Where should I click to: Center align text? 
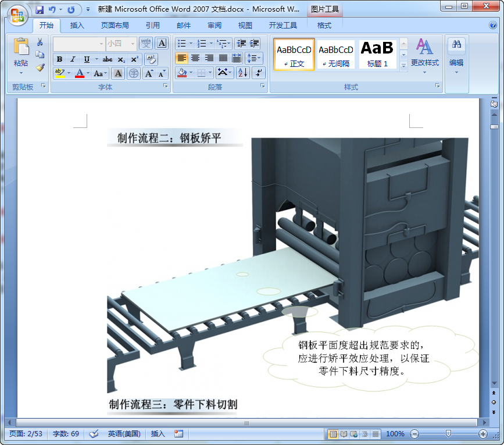pyautogui.click(x=195, y=58)
